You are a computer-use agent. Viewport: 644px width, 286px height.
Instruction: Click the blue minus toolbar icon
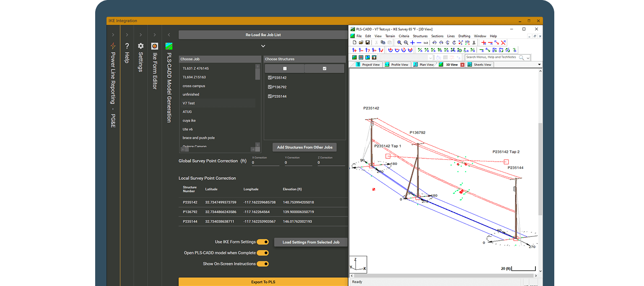click(419, 42)
